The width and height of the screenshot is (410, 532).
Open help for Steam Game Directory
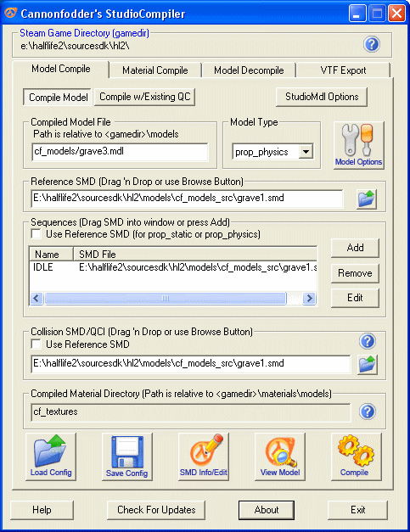pos(372,44)
